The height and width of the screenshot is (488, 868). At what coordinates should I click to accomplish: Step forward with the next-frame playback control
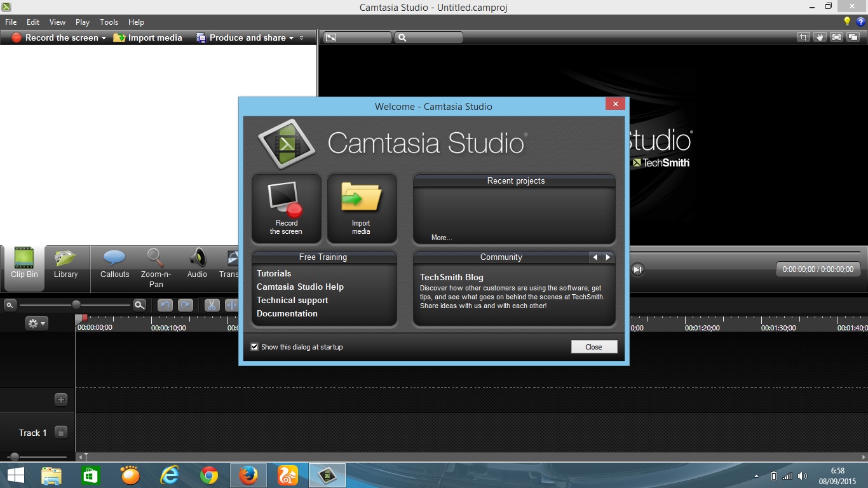637,269
